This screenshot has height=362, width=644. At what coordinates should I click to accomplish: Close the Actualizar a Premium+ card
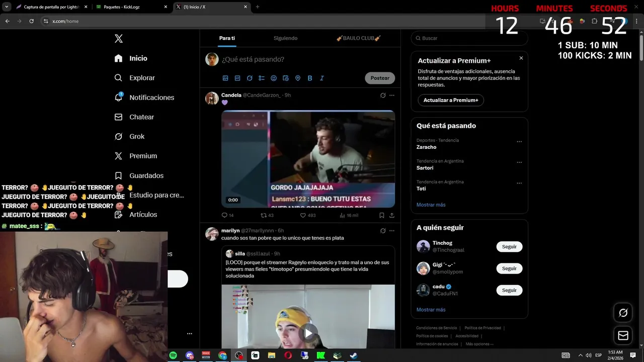tap(521, 58)
